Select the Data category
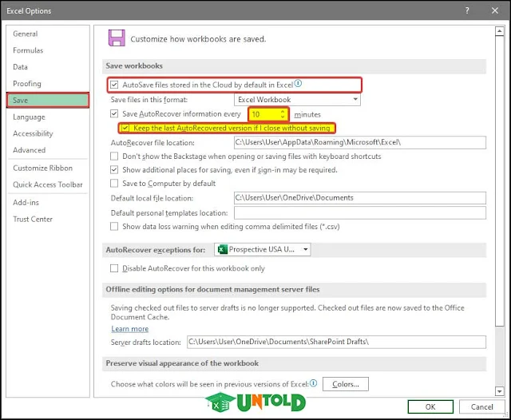Screen dimensions: 511x420 click(x=20, y=67)
